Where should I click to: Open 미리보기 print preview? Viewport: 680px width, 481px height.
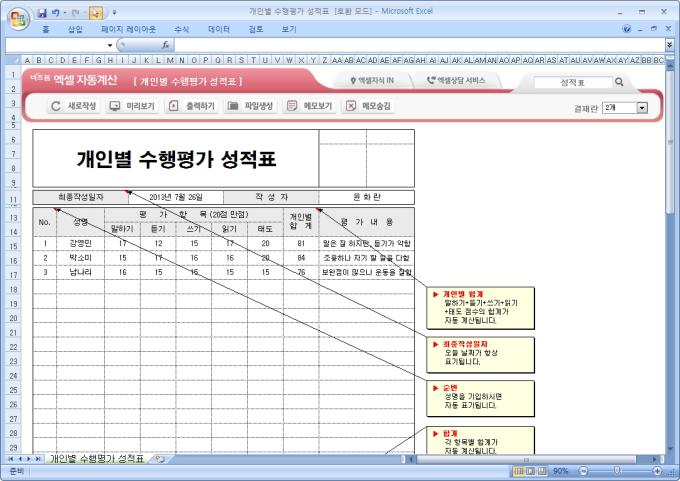coord(132,105)
